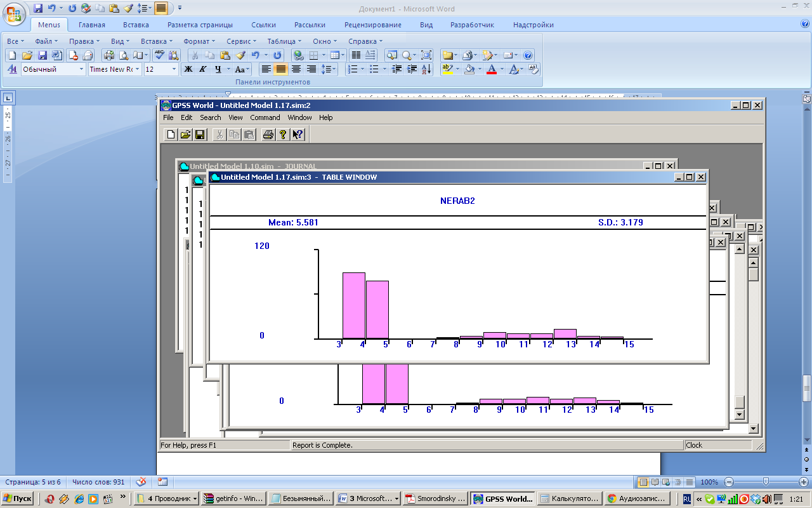Open Калькулятор from the taskbar
Image resolution: width=812 pixels, height=508 pixels.
click(x=568, y=498)
